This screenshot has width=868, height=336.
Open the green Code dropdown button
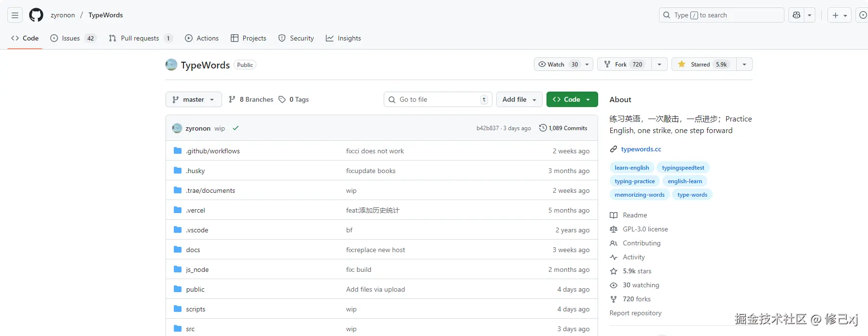click(x=572, y=99)
